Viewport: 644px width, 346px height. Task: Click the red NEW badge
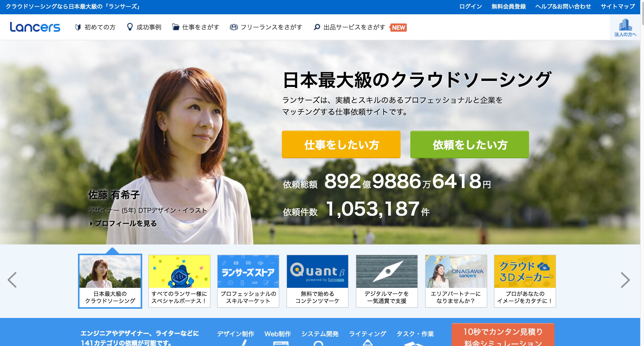398,28
